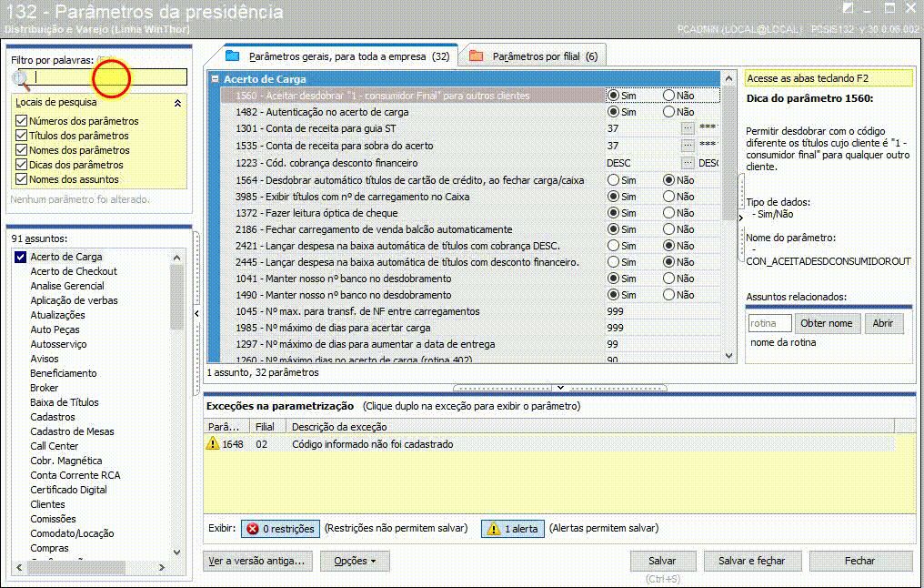Select Não for parameter 1372
Screen dimensions: 924x588
[668, 213]
